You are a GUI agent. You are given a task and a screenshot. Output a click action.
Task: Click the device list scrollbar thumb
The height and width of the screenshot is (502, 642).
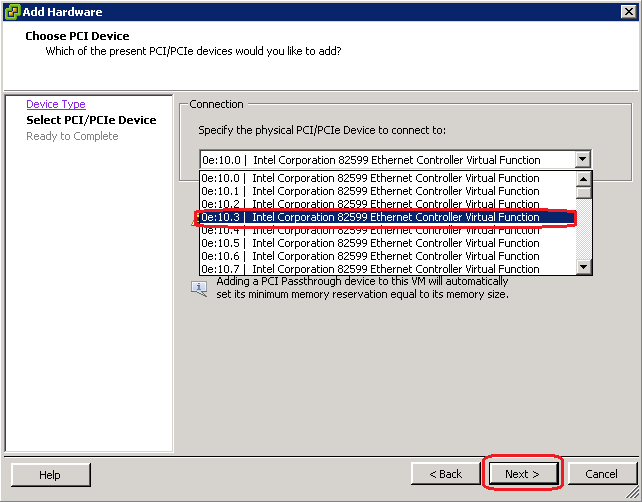pos(583,192)
